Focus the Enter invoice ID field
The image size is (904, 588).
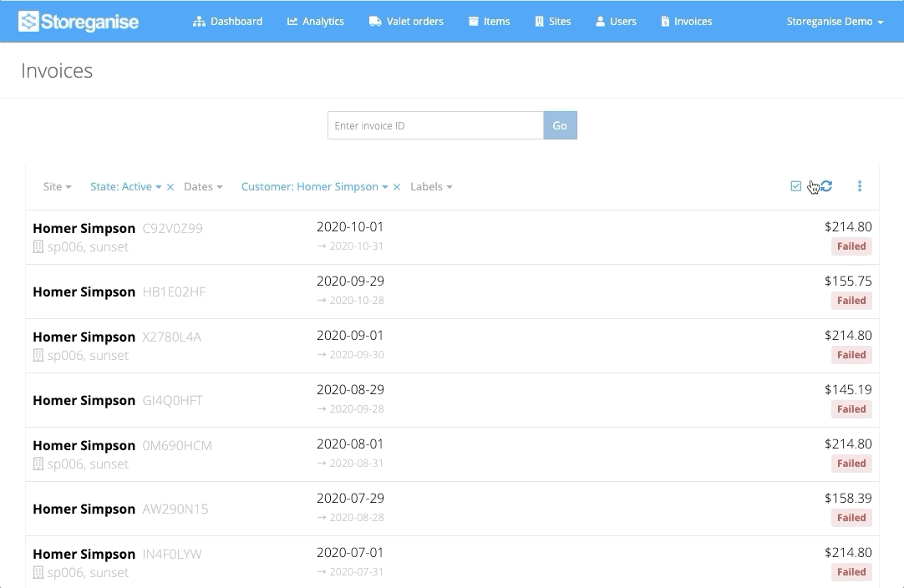coord(435,125)
